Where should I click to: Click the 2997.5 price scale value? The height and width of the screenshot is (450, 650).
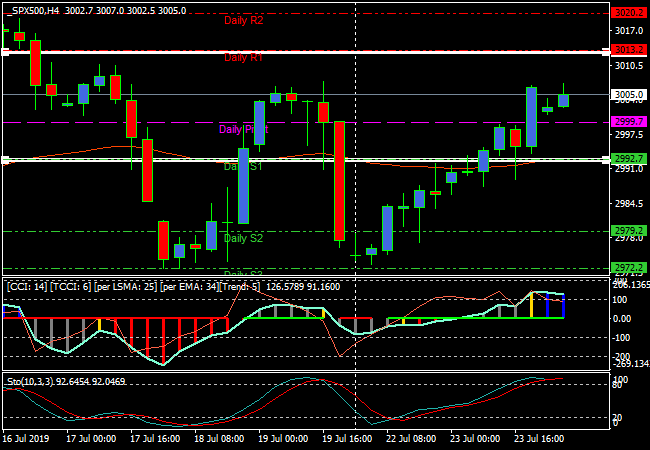click(x=629, y=135)
